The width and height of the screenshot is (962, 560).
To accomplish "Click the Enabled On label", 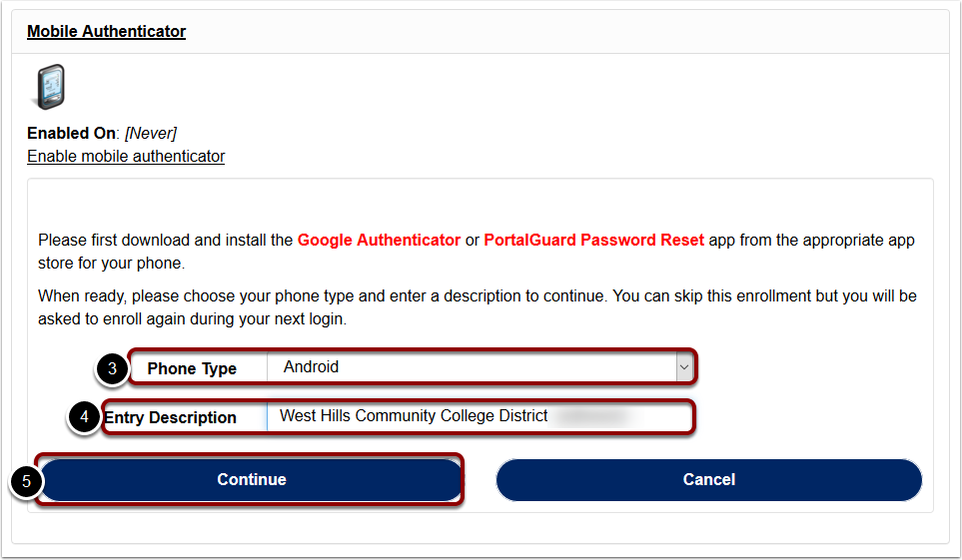I will (x=71, y=133).
